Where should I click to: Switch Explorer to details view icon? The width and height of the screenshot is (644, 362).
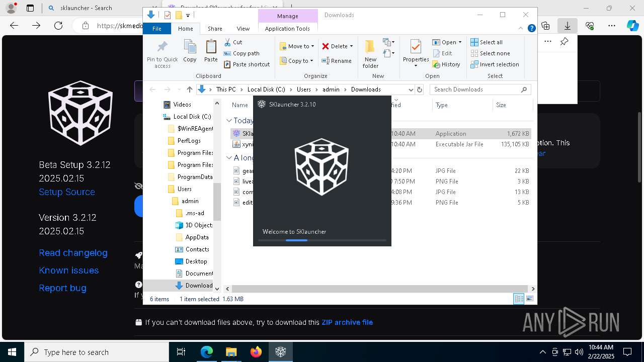[x=519, y=299]
